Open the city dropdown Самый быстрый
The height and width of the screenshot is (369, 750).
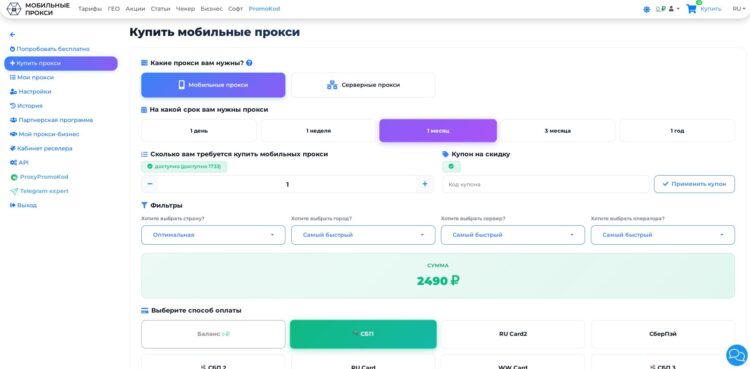coord(364,235)
